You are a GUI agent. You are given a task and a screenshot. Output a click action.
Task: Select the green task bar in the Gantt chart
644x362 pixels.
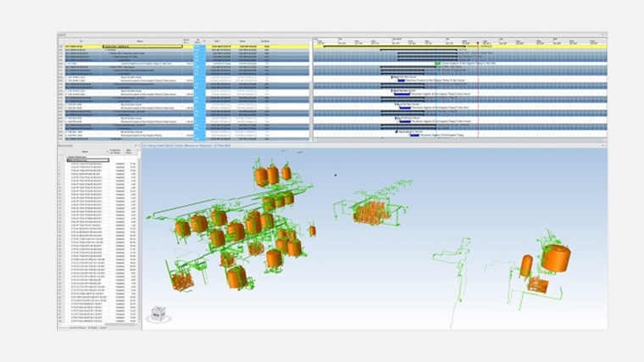pos(437,64)
